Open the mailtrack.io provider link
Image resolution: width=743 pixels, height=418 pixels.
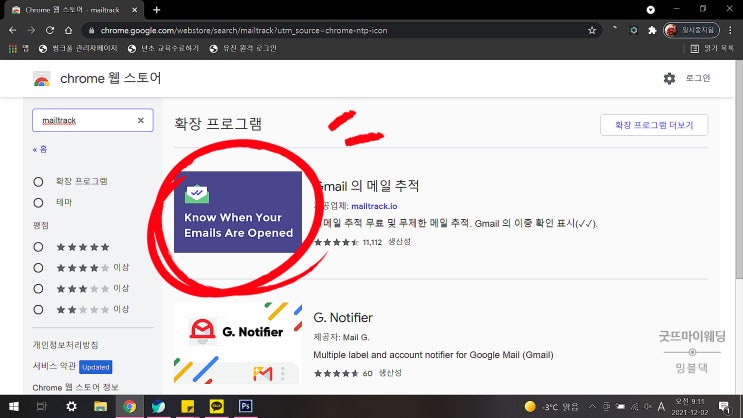click(x=374, y=206)
